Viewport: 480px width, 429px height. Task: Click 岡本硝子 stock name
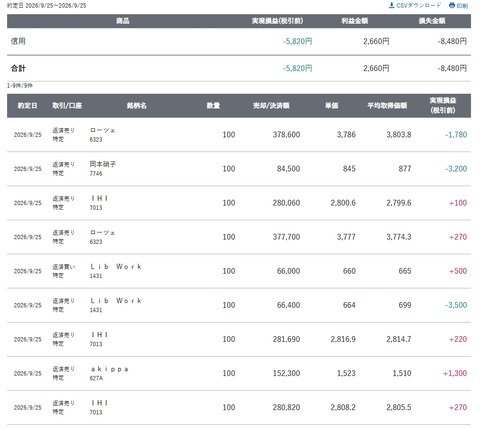[103, 164]
